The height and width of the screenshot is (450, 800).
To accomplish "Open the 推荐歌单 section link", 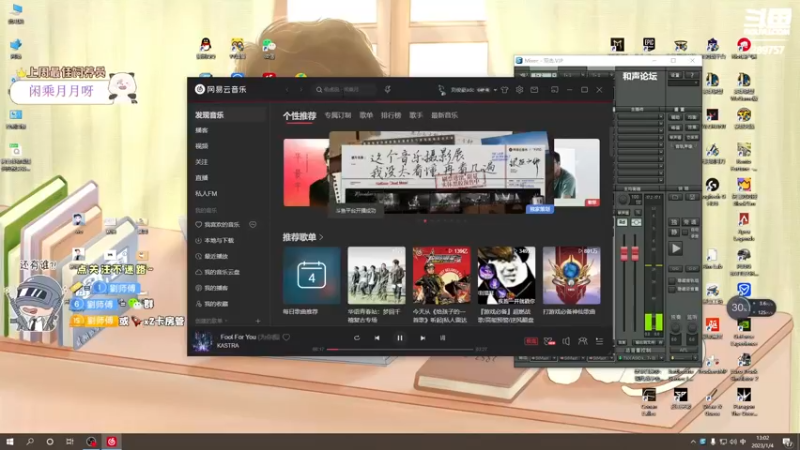I will (303, 237).
